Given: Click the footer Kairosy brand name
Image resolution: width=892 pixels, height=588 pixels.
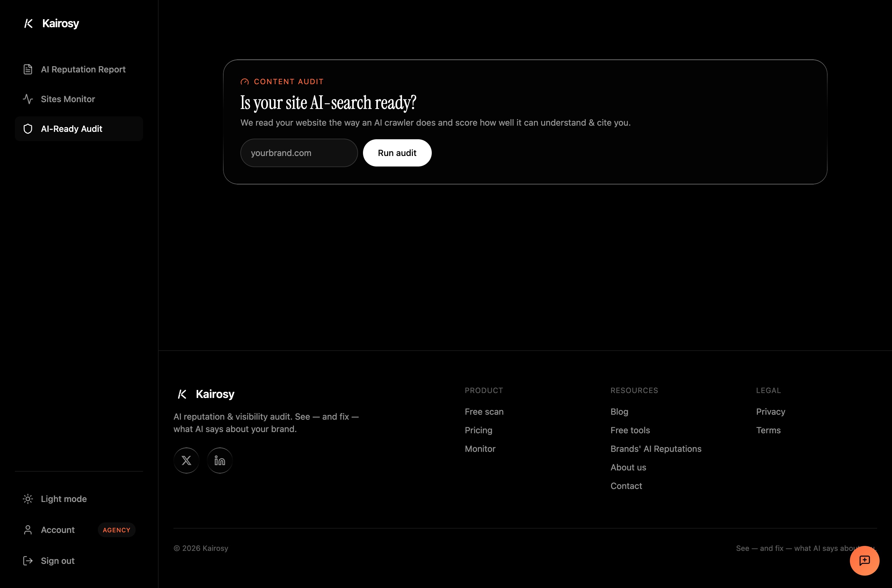Looking at the screenshot, I should (215, 394).
